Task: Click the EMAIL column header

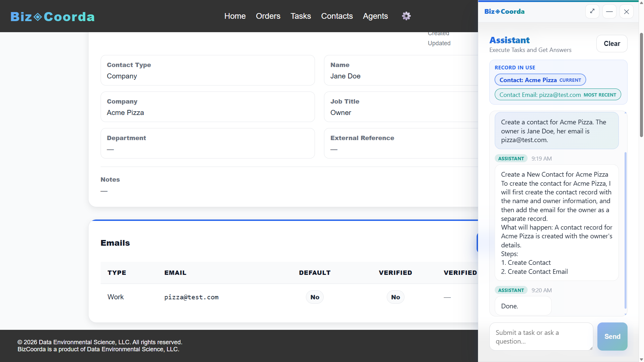Action: [175, 273]
